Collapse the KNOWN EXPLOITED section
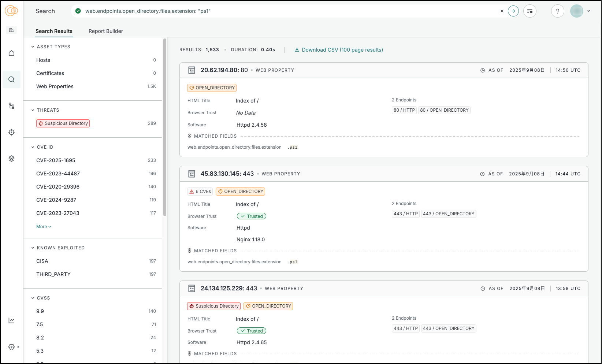 point(33,248)
